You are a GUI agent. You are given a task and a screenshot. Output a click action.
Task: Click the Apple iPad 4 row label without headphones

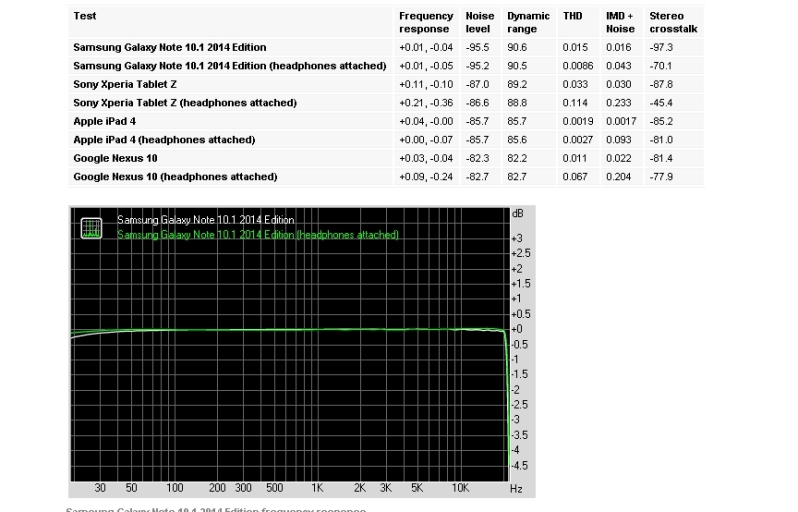104,121
